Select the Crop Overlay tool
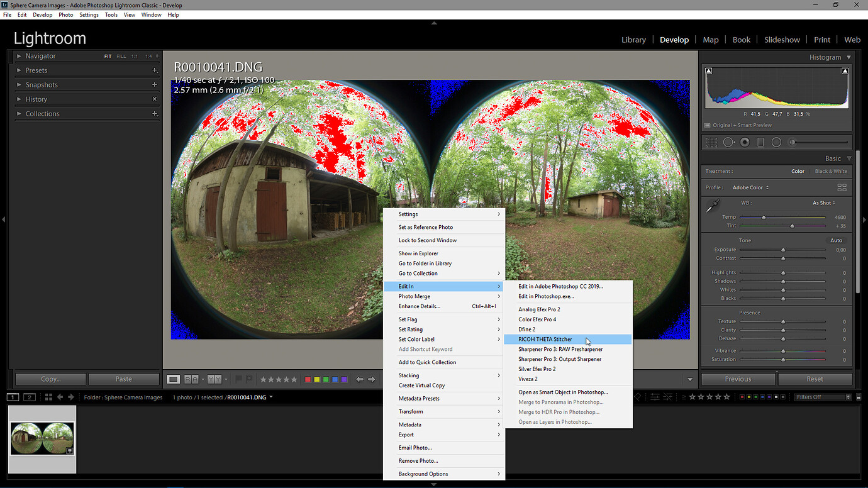This screenshot has width=868, height=488. tap(711, 142)
